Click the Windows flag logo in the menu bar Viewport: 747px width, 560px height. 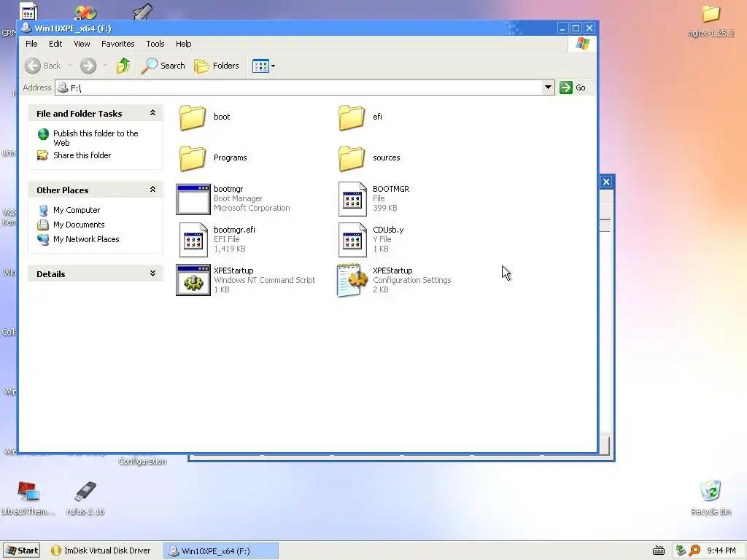coord(582,44)
